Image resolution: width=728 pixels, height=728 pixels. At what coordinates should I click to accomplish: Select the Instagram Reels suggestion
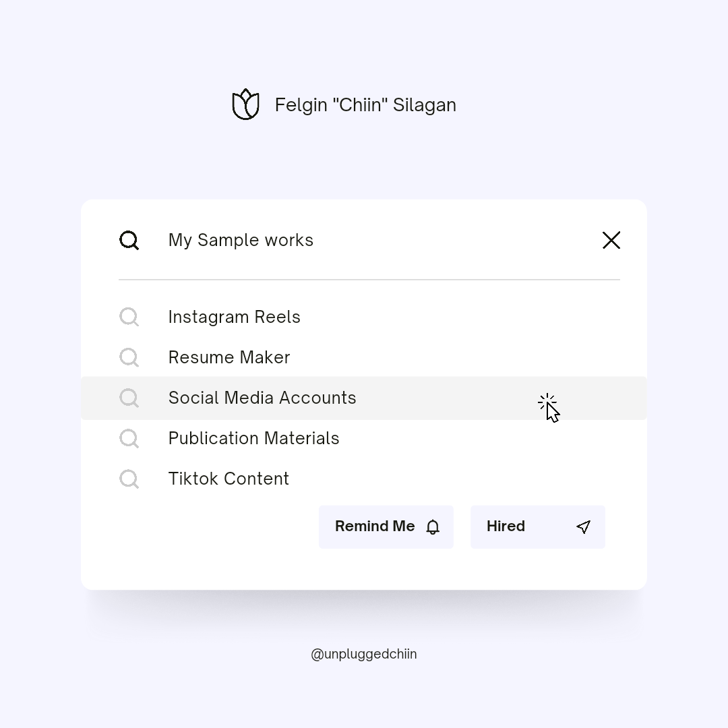pyautogui.click(x=234, y=317)
